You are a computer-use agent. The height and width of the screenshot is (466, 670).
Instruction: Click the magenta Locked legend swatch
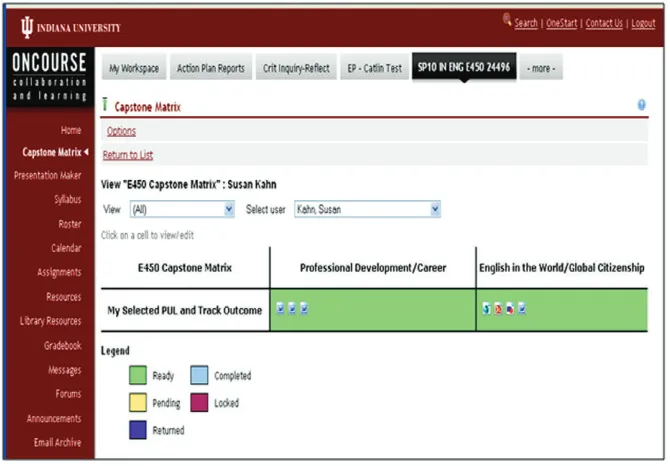pyautogui.click(x=199, y=403)
